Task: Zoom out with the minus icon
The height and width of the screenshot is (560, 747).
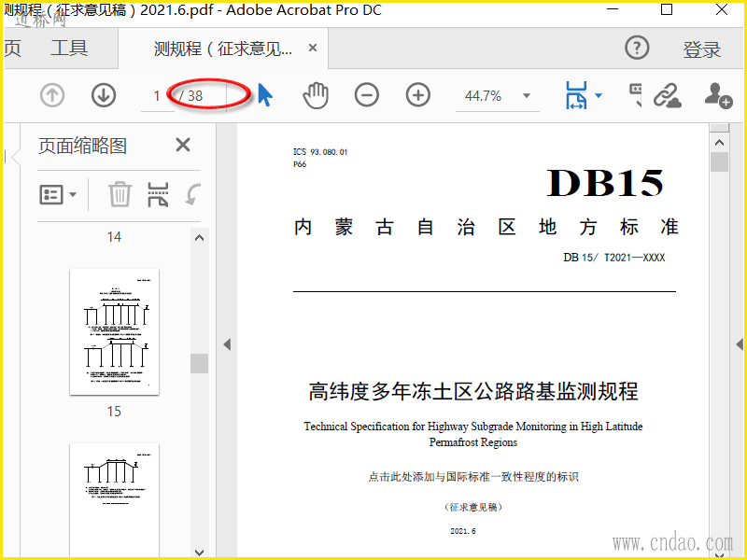Action: tap(367, 95)
